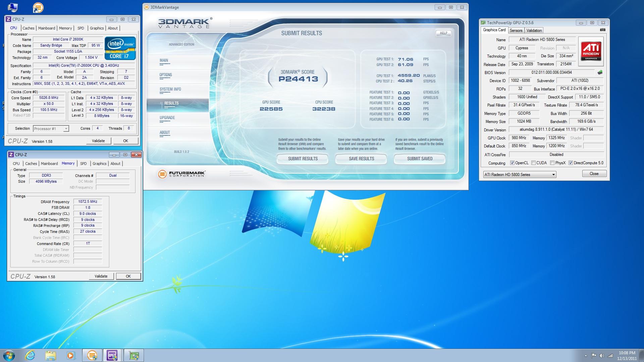Click the SUBMIT SAVED button
This screenshot has width=644, height=362.
pos(420,159)
